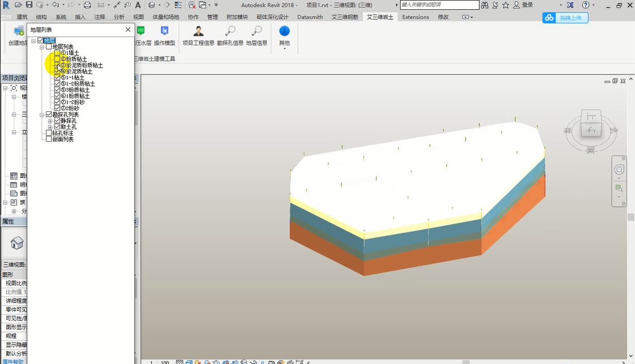
Task: Open the 结构 ribbon tab
Action: (x=41, y=17)
